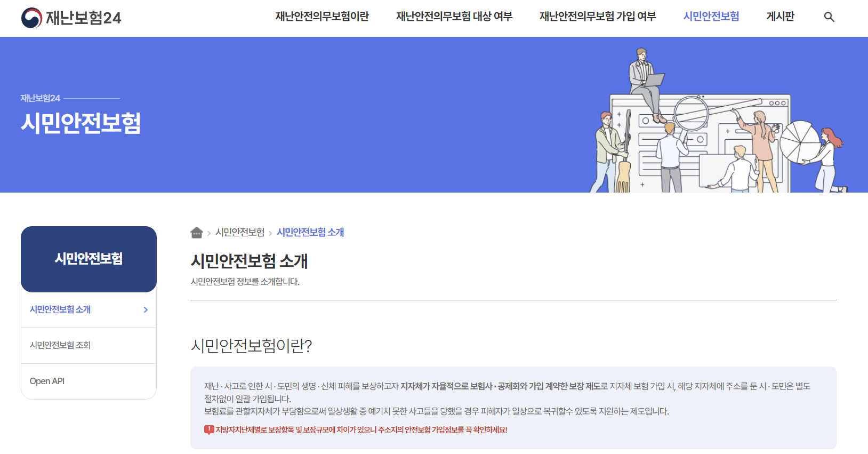Click the red notice text 지방자치단체별로 보장항목
Viewport: 868px width, 454px height.
point(361,430)
